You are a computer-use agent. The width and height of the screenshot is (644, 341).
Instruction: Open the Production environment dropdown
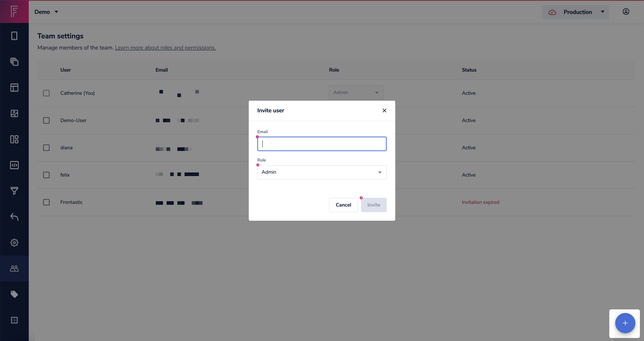(x=576, y=12)
